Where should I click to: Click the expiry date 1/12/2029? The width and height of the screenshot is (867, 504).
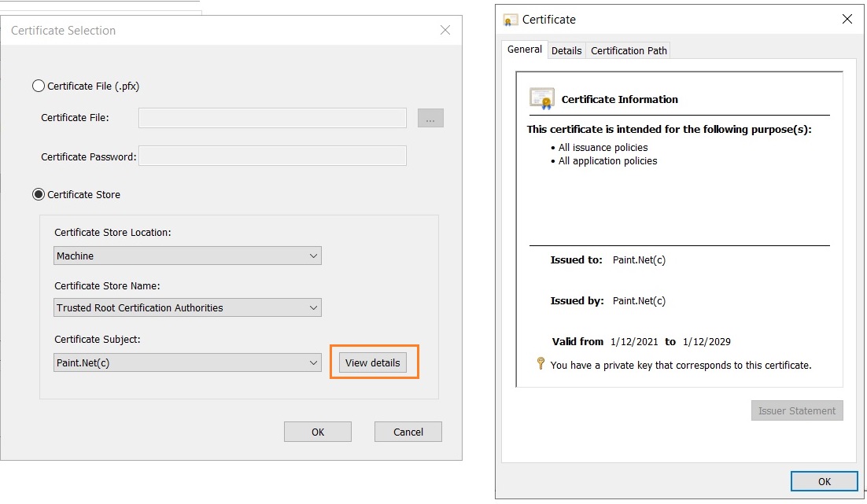(707, 341)
